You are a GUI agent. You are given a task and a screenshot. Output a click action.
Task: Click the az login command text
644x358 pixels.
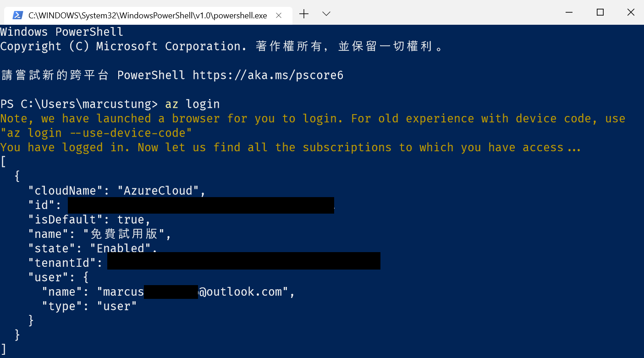tap(193, 104)
